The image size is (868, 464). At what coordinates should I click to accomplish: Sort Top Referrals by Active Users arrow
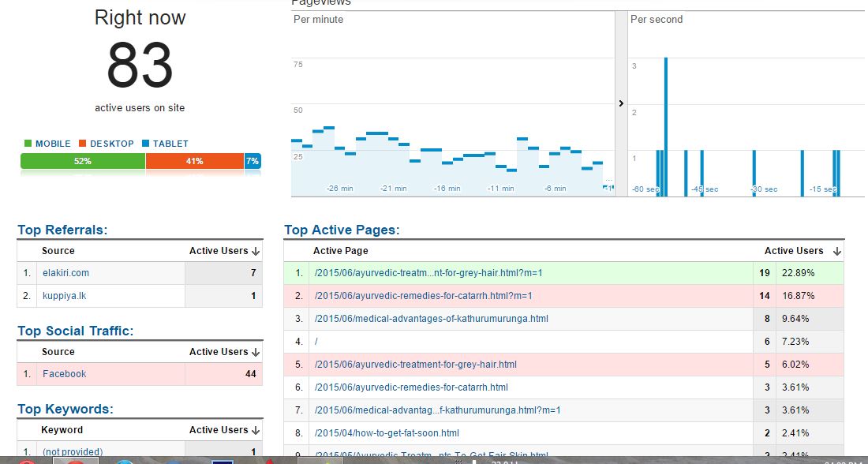(x=255, y=252)
